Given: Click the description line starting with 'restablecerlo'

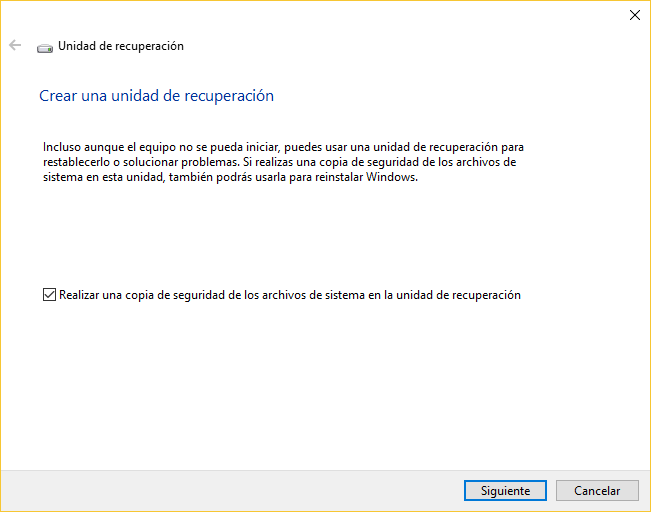Looking at the screenshot, I should click(279, 162).
